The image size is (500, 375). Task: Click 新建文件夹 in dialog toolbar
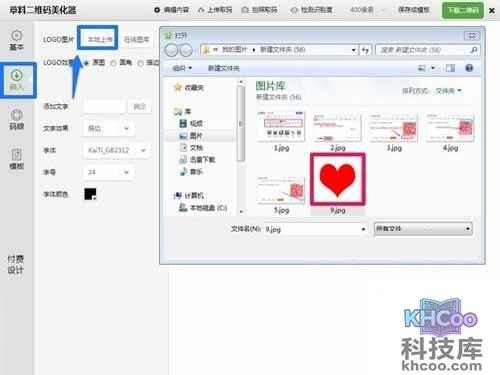coord(224,68)
